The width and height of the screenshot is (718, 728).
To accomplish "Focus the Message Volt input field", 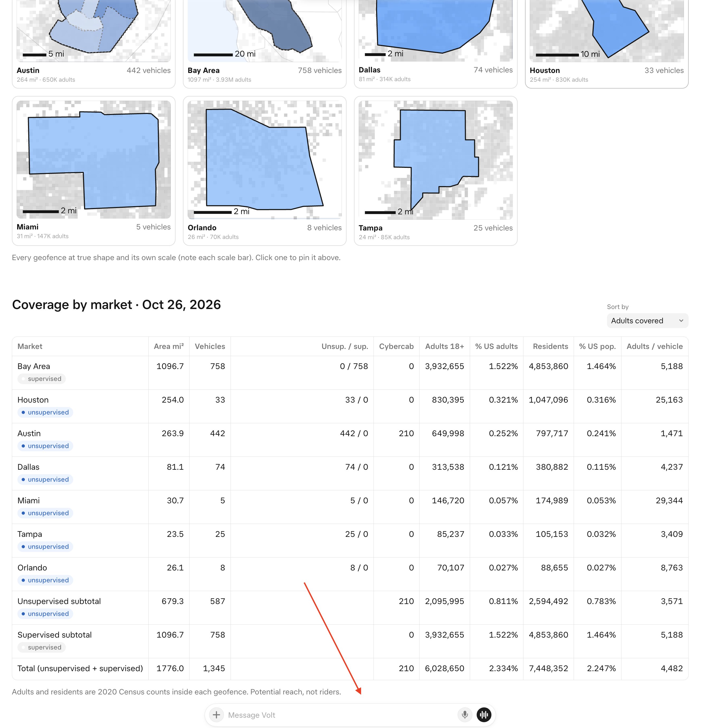I will point(339,715).
